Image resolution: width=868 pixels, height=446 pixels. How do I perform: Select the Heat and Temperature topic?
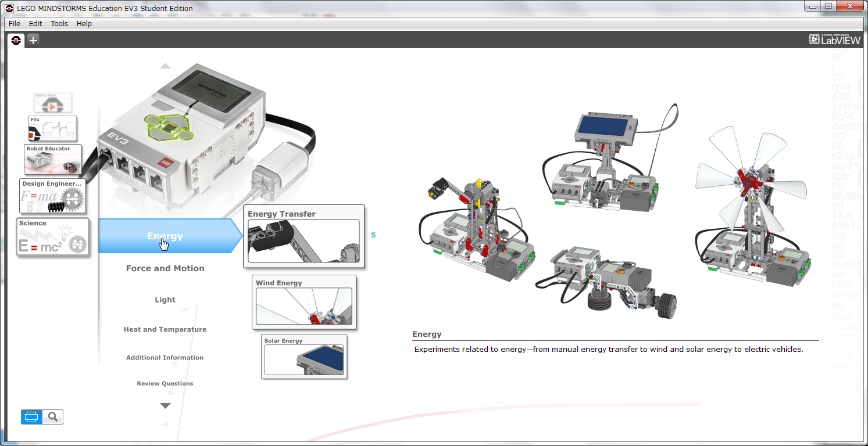[165, 329]
